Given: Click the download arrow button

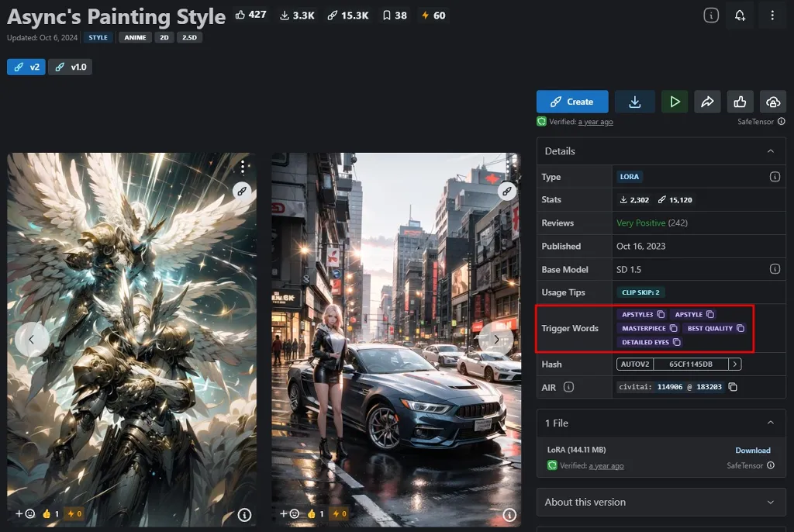Looking at the screenshot, I should coord(634,102).
